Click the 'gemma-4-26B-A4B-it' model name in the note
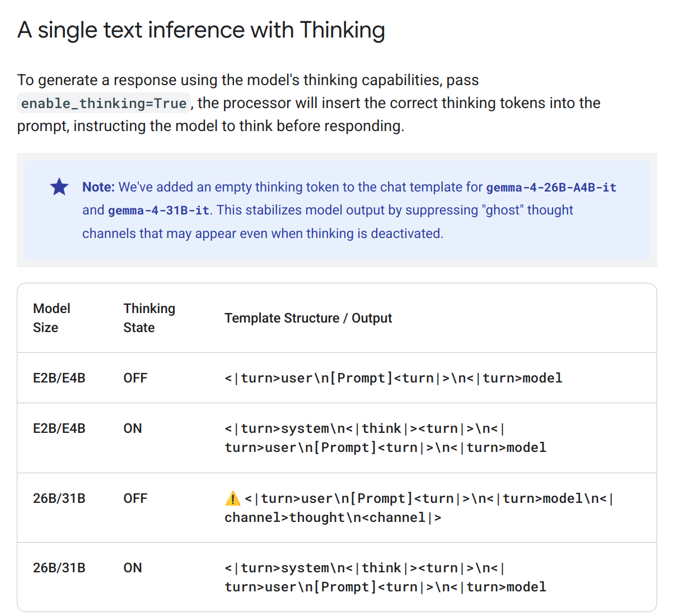 pos(551,187)
